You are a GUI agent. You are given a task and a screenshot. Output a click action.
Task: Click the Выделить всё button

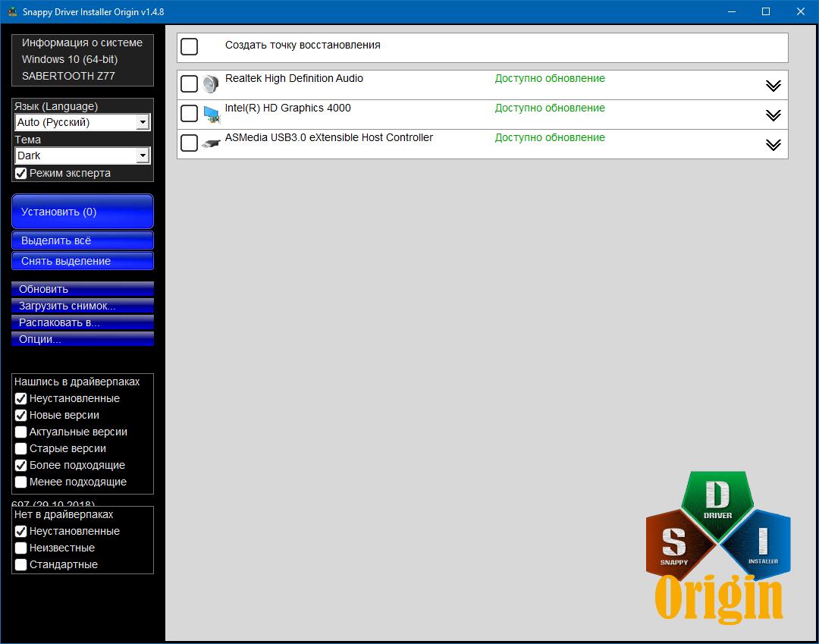pos(83,240)
